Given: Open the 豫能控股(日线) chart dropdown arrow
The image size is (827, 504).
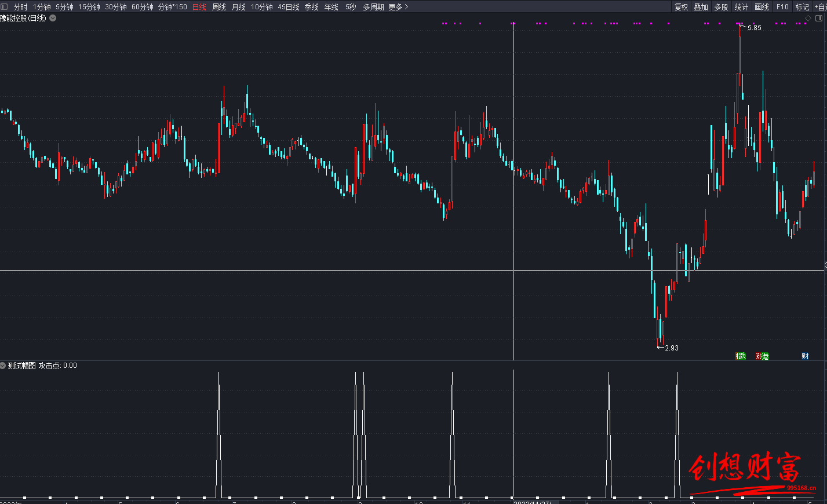Looking at the screenshot, I should [53, 18].
